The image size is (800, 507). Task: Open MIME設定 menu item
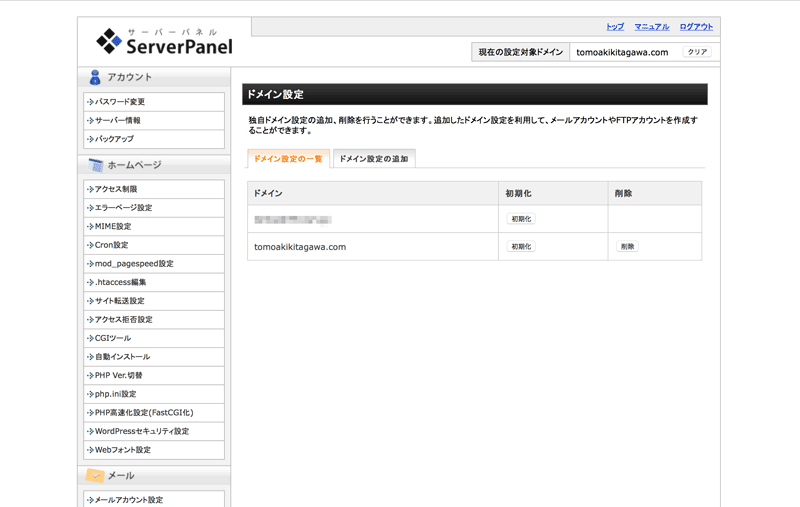point(154,226)
